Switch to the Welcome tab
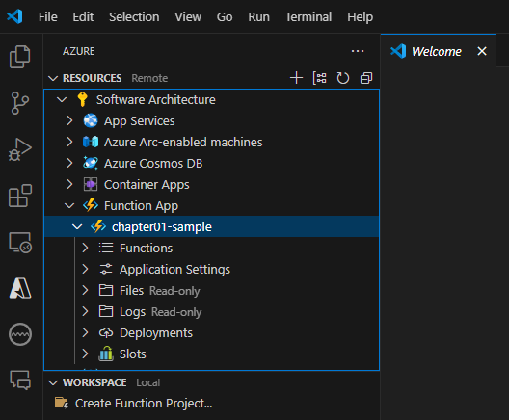 pos(437,51)
